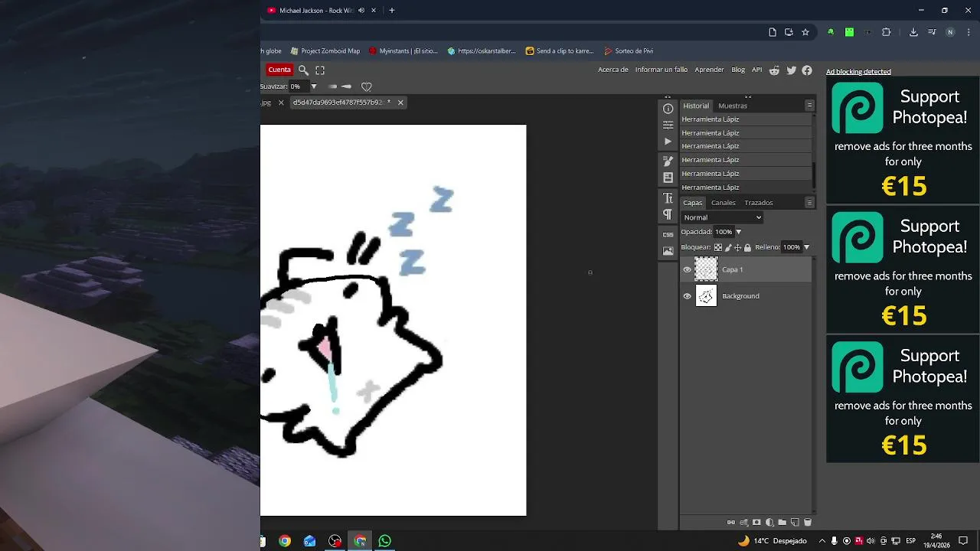Select the Capa 1 layer thumbnail
980x551 pixels.
(x=706, y=269)
